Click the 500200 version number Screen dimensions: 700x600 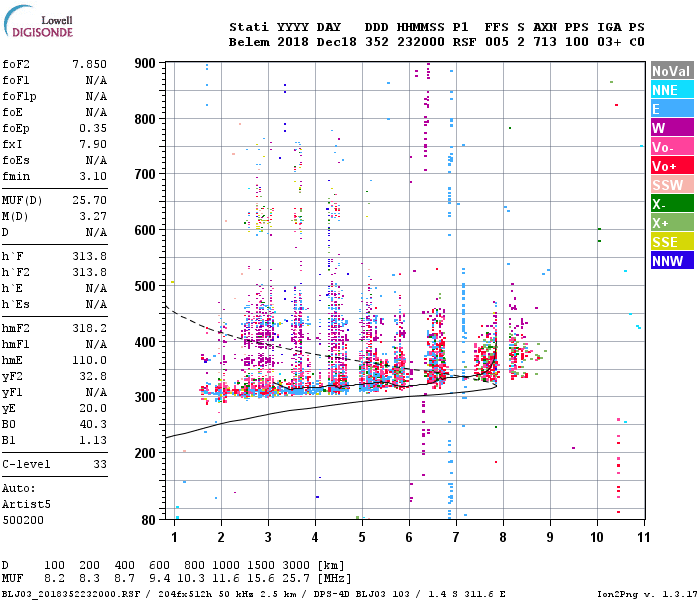[x=23, y=520]
